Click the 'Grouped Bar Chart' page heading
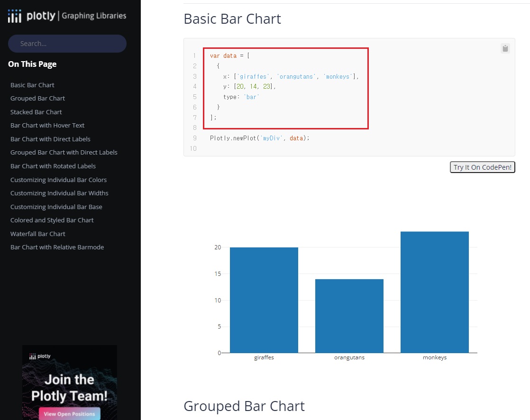This screenshot has height=420, width=530. [244, 406]
